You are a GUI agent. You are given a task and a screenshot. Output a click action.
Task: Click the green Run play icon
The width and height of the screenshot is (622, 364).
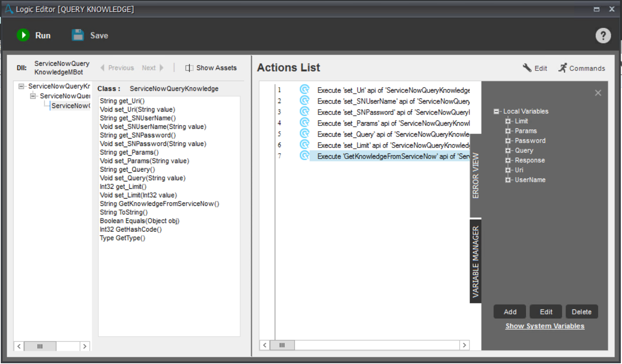(x=23, y=35)
